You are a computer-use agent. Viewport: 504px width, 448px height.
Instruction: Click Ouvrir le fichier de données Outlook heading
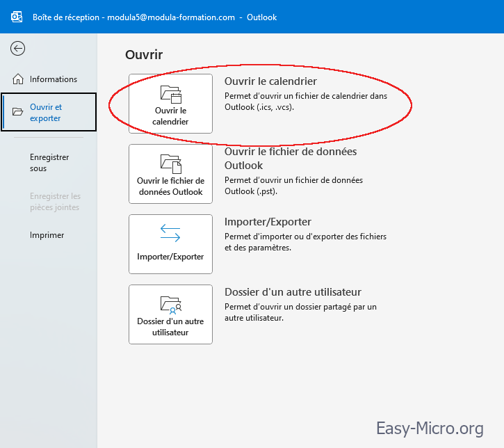tap(291, 158)
